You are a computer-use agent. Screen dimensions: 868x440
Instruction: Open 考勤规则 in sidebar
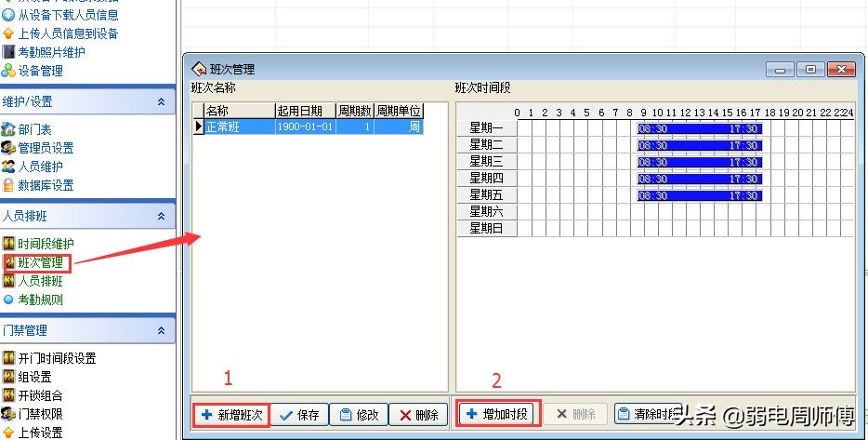click(40, 300)
